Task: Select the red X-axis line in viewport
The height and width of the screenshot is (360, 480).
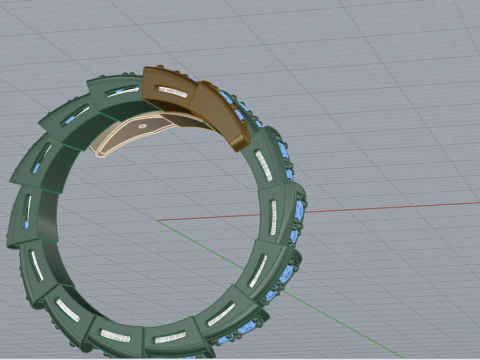Action: tap(393, 207)
